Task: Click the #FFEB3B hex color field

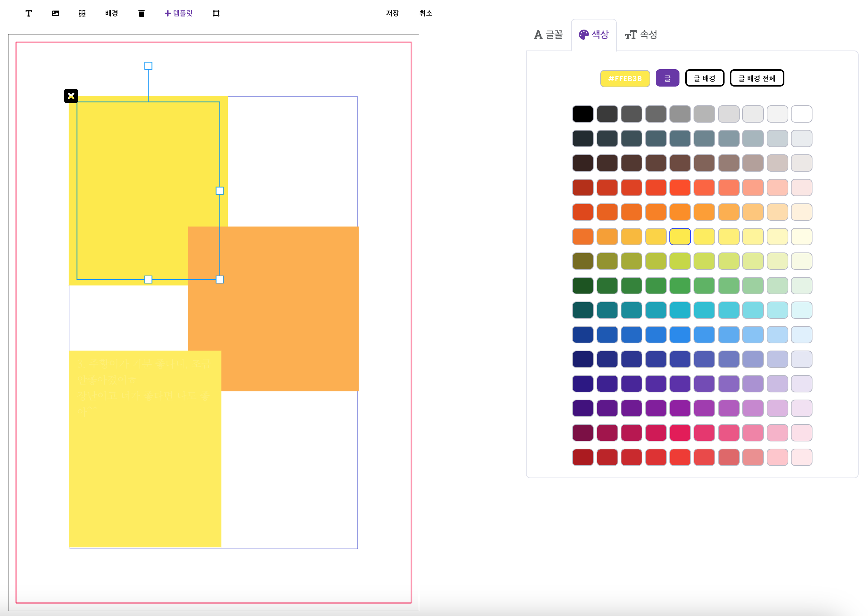Action: 625,79
